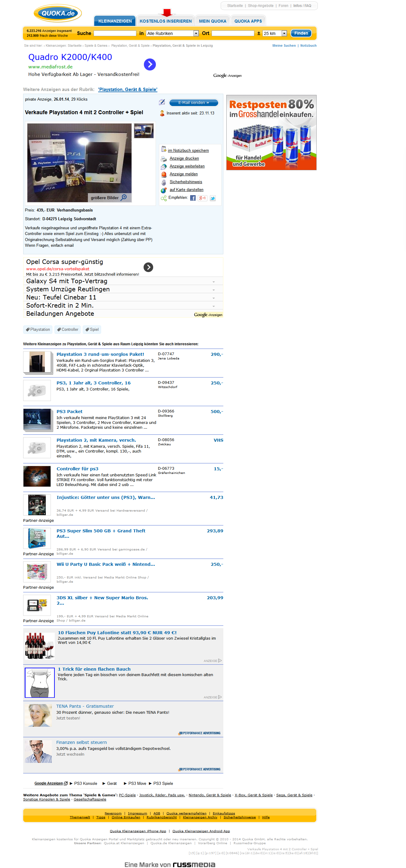Open the Impressum footer link
406x868 pixels.
[137, 813]
